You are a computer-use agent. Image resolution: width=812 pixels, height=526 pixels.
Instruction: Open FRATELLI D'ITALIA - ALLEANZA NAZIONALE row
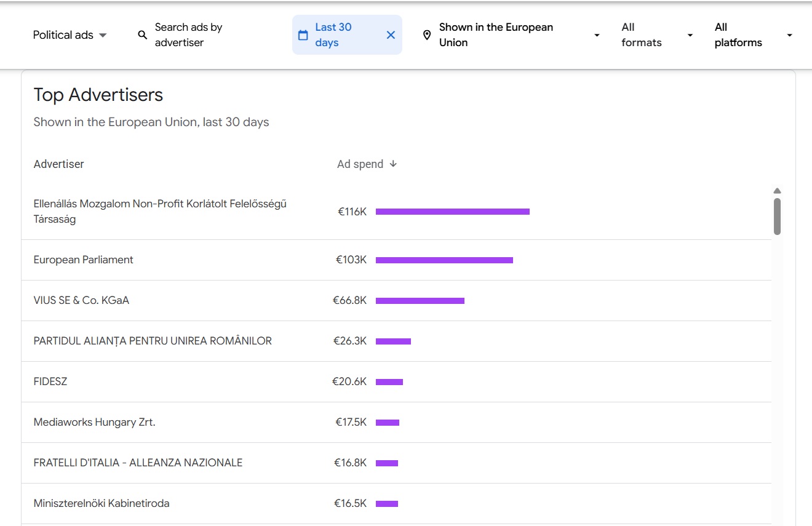point(396,463)
